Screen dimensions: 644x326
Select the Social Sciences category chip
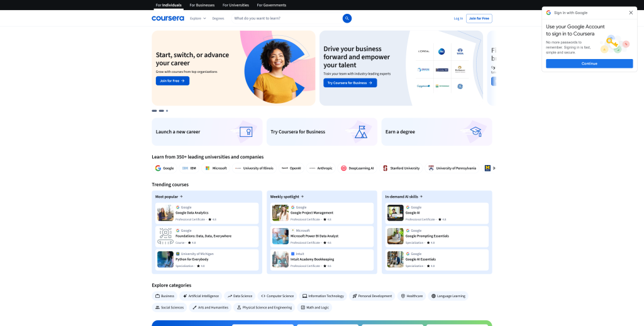coord(169,308)
